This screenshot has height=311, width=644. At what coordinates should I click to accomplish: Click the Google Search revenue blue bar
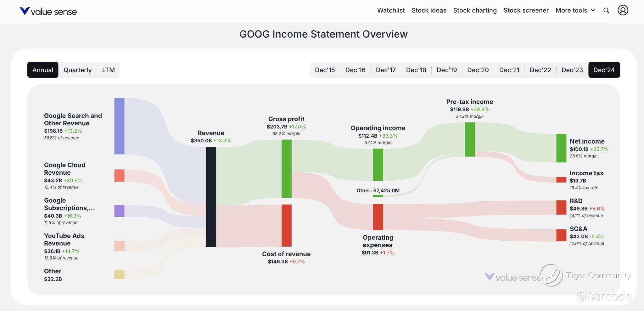tap(119, 126)
